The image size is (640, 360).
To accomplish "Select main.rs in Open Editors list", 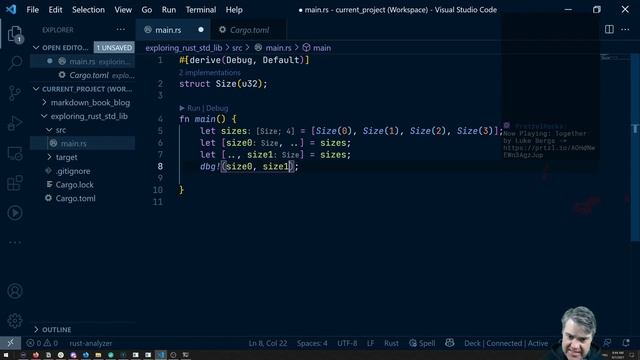I will (82, 61).
